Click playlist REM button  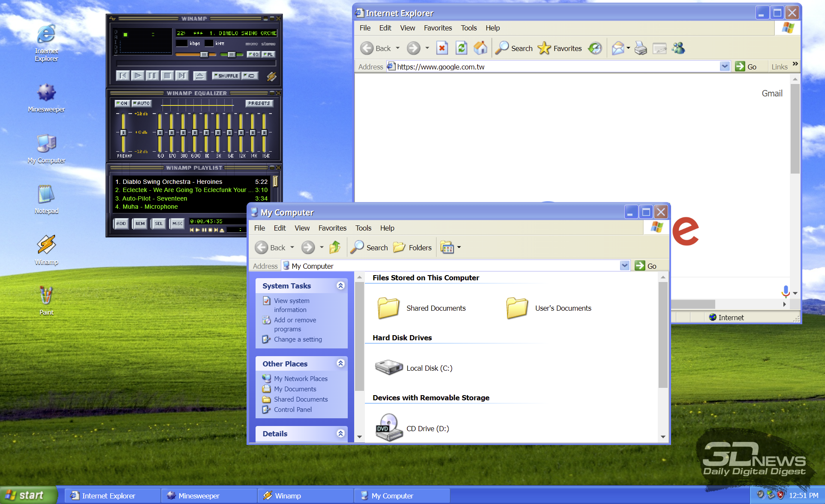tap(140, 223)
